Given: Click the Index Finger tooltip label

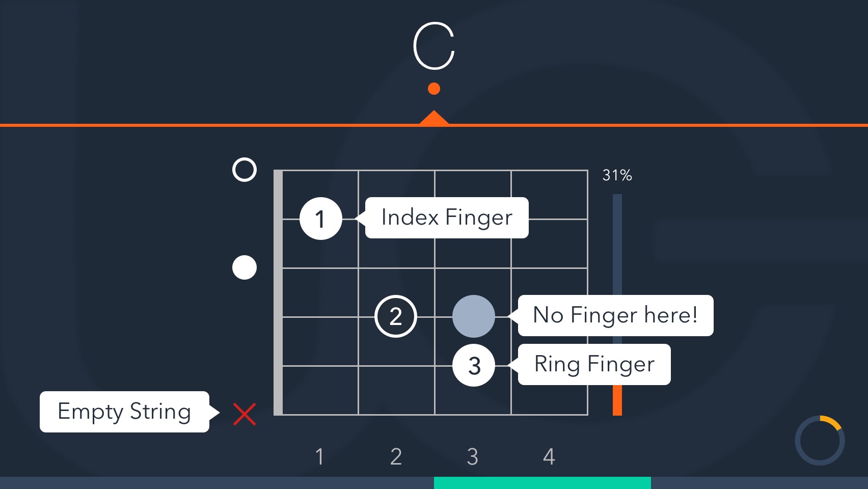Looking at the screenshot, I should [x=447, y=218].
